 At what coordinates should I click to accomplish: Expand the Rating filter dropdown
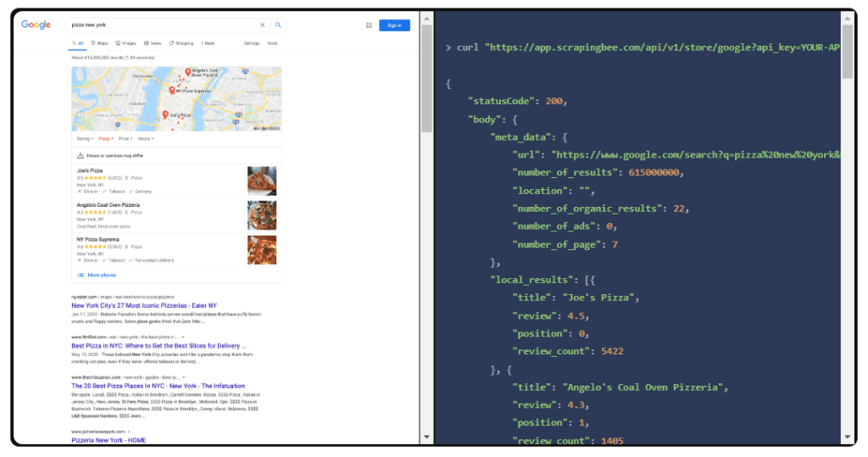pyautogui.click(x=85, y=139)
